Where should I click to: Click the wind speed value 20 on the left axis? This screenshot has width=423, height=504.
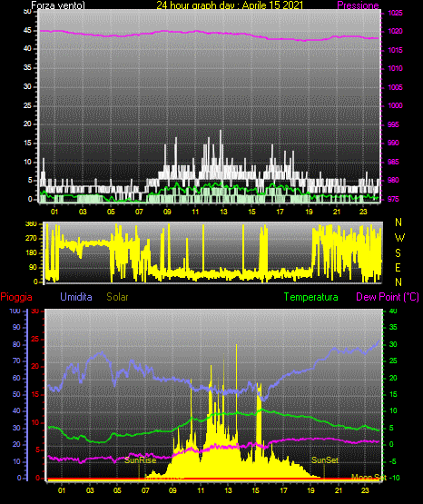27,124
